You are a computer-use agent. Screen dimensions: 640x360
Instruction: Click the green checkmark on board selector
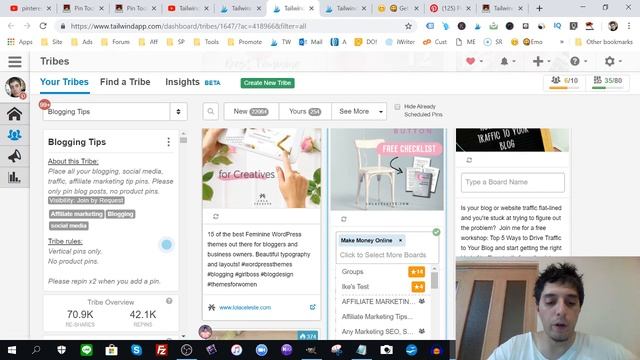436,232
